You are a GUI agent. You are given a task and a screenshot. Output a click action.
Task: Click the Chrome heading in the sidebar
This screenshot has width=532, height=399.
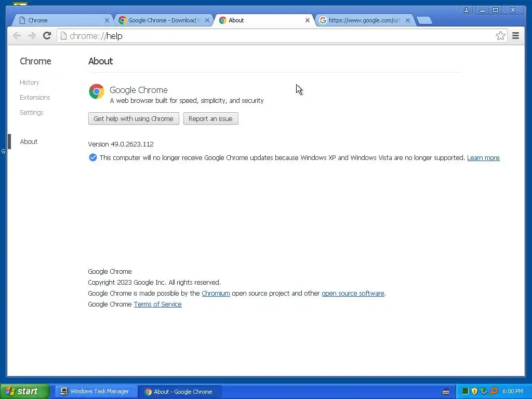(x=36, y=61)
